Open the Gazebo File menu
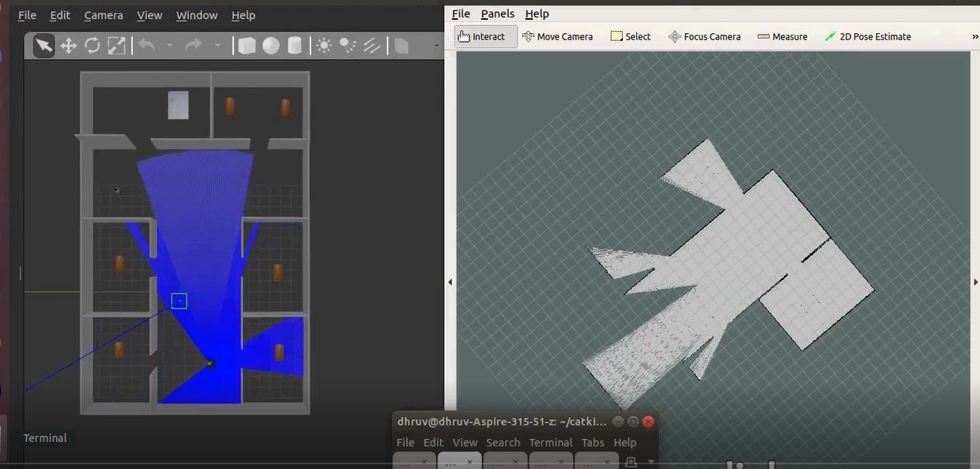Viewport: 980px width, 469px height. [27, 15]
